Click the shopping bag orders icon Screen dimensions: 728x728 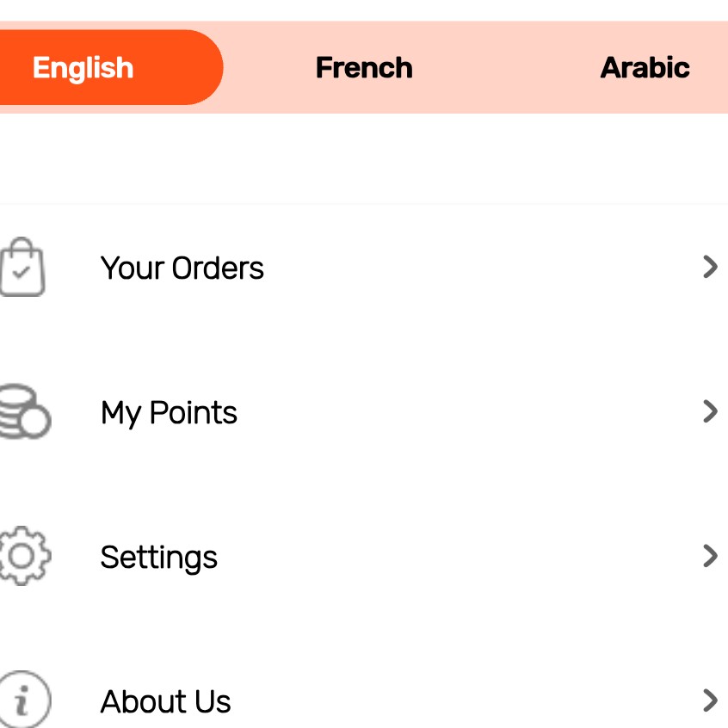22,268
